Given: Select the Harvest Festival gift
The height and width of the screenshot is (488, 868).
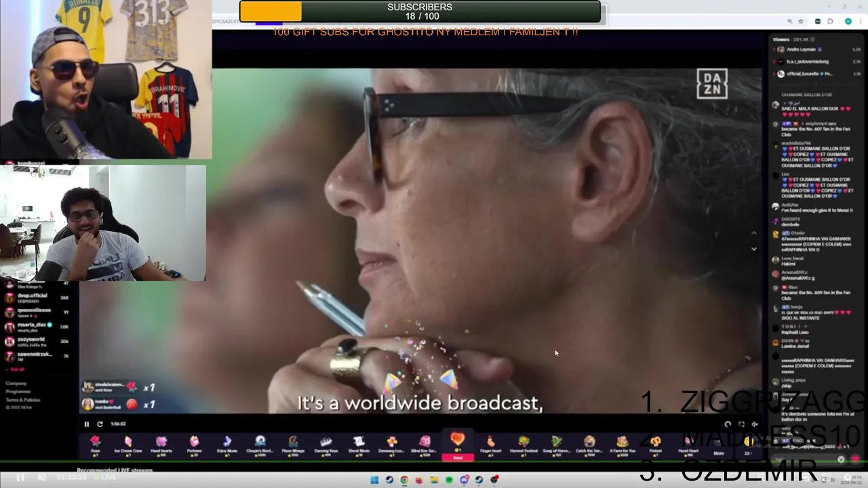Looking at the screenshot, I should (x=524, y=445).
